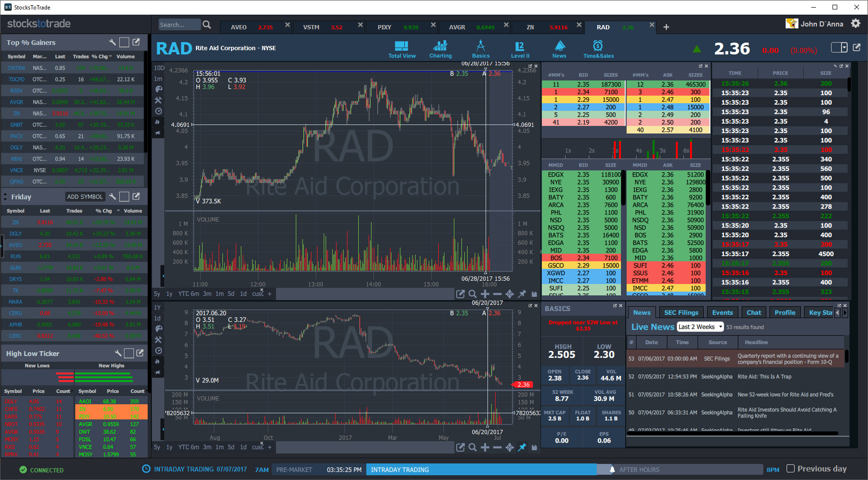Open the settings gear next to John D'Anna
The height and width of the screenshot is (480, 868).
click(x=856, y=23)
